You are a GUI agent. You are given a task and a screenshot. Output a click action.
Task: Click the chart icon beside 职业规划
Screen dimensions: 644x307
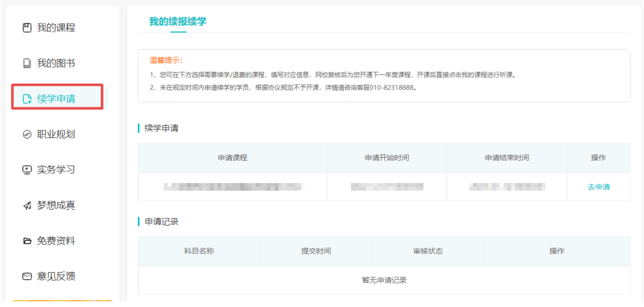point(27,135)
